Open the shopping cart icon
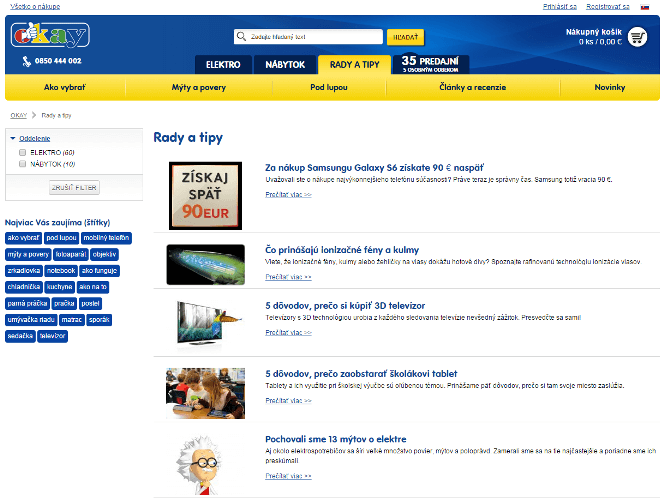This screenshot has height=500, width=664. click(639, 37)
